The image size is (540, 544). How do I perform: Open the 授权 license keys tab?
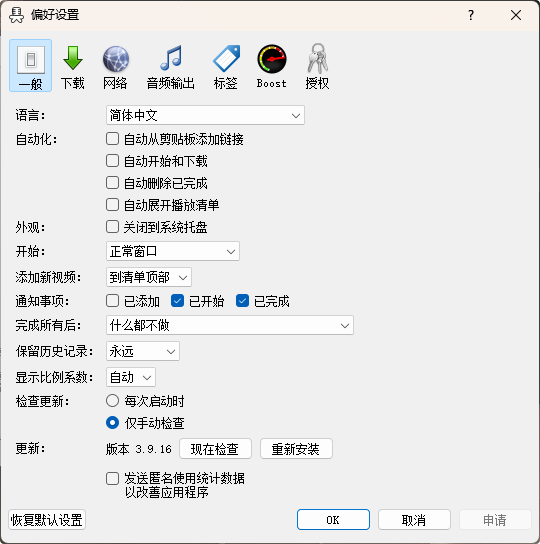(317, 67)
